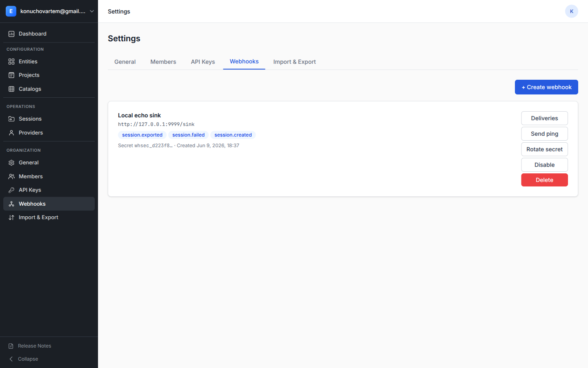Click the Sessions icon in sidebar
The height and width of the screenshot is (368, 588).
pos(11,119)
